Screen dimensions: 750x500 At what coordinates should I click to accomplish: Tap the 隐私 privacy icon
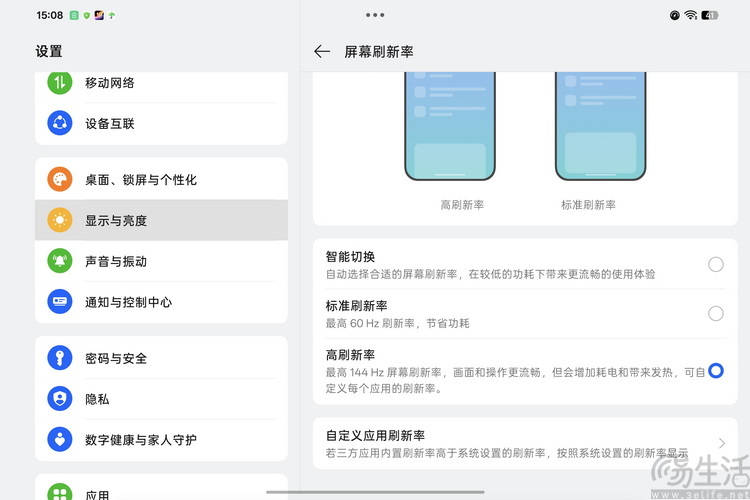(x=60, y=398)
